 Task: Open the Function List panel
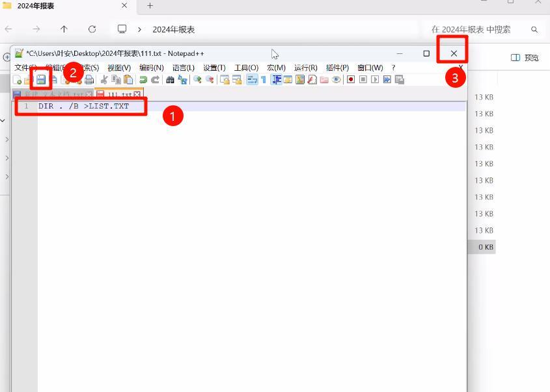pos(312,80)
